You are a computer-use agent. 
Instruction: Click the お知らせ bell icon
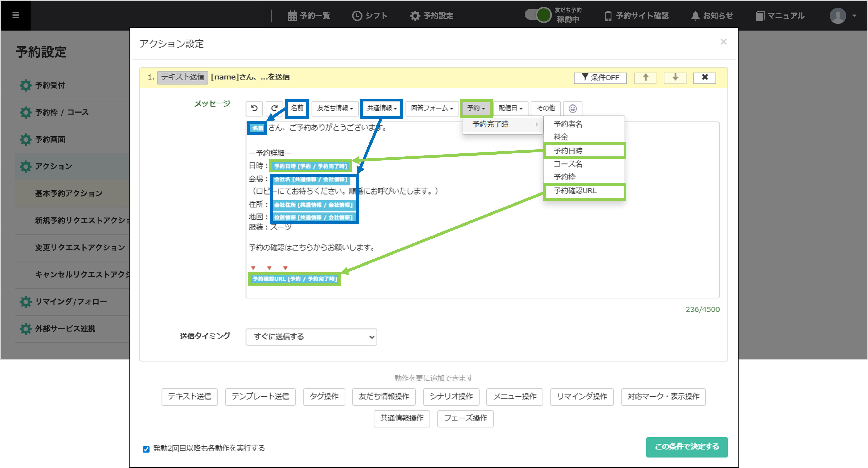click(695, 16)
